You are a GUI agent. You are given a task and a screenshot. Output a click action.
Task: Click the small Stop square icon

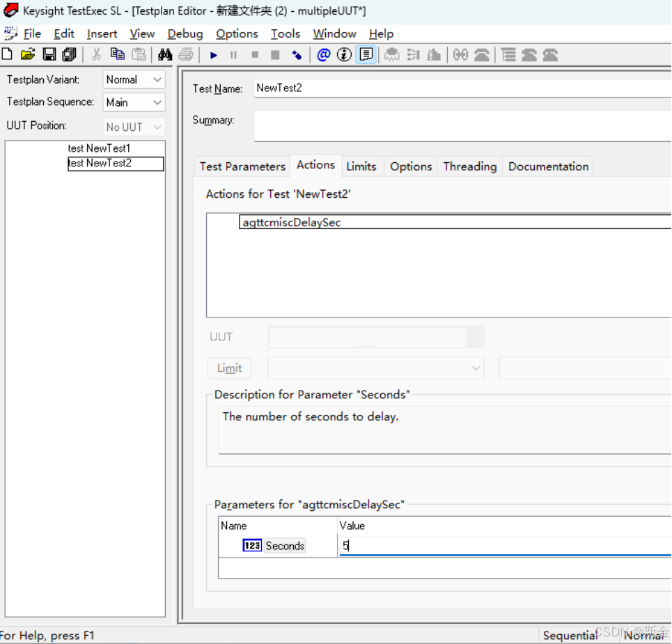[255, 55]
